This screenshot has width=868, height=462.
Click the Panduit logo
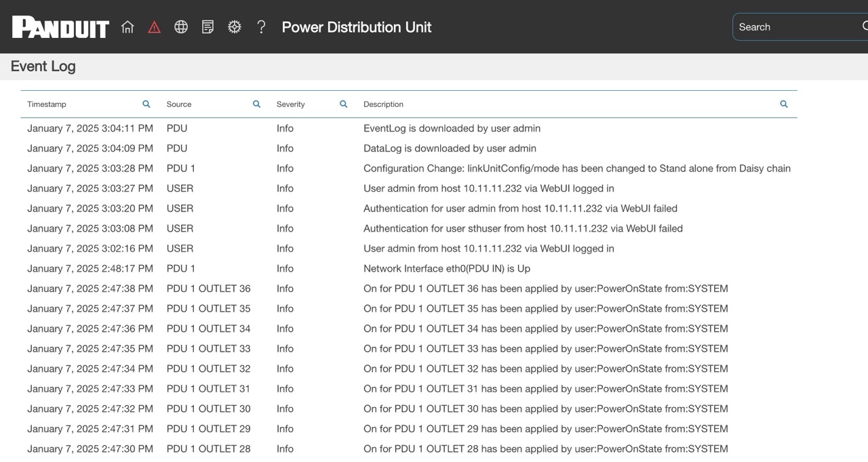click(60, 27)
